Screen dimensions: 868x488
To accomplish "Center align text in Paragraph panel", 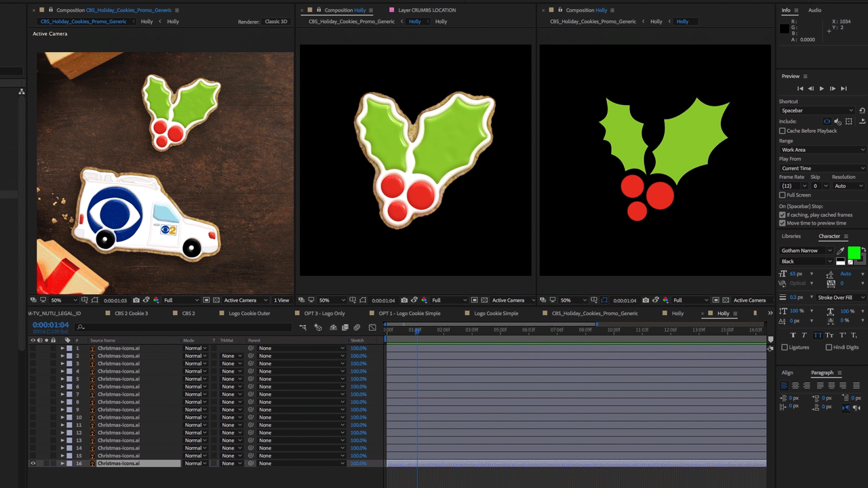I will point(795,386).
